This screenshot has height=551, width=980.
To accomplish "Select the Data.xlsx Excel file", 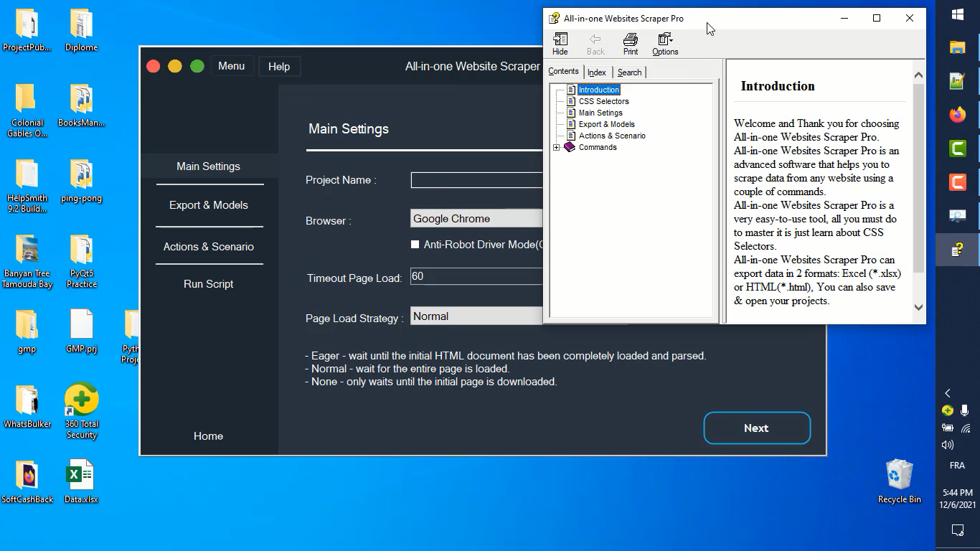I will point(81,482).
